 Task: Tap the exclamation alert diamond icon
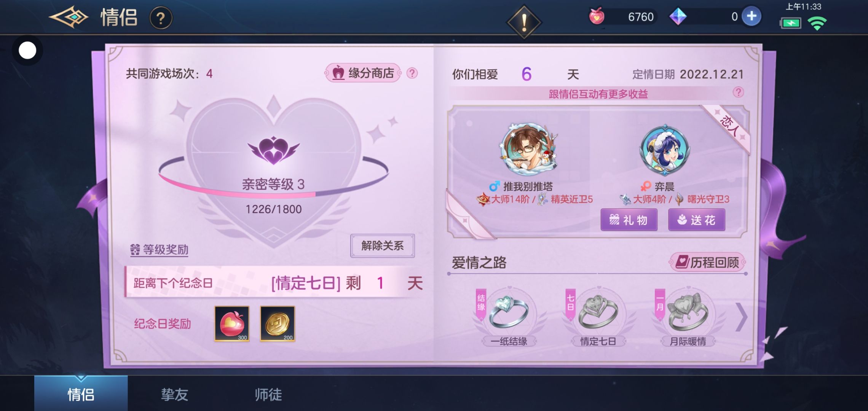(x=524, y=22)
